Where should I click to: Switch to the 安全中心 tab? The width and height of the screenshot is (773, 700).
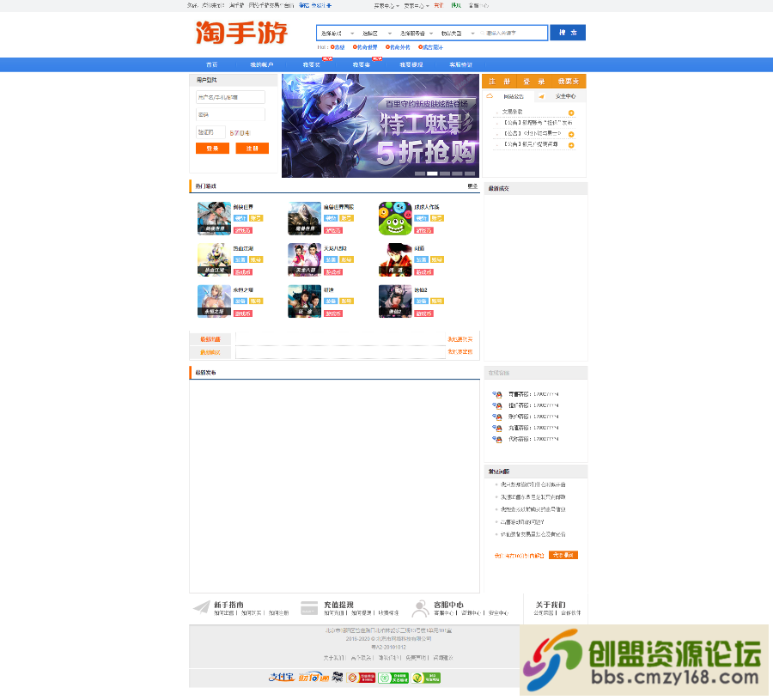point(565,96)
